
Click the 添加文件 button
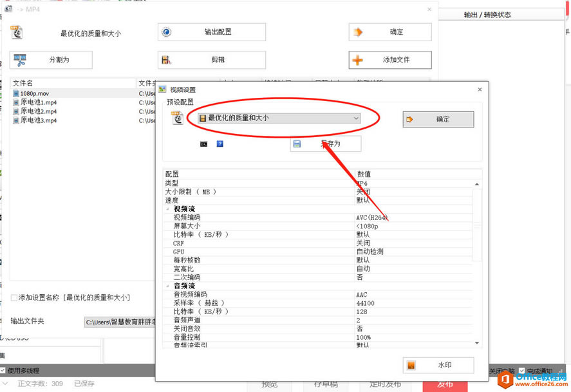pyautogui.click(x=390, y=60)
